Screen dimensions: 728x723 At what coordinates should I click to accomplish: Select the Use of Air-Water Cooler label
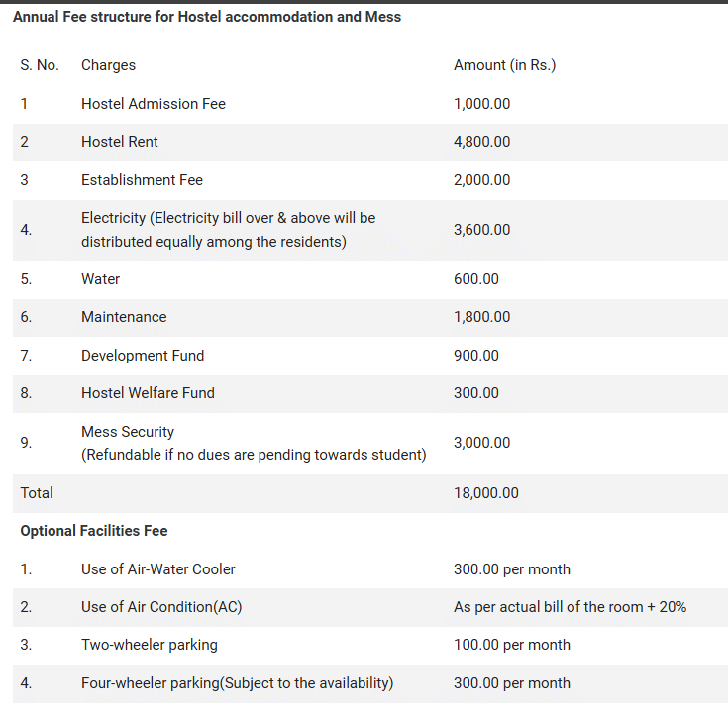tap(158, 569)
